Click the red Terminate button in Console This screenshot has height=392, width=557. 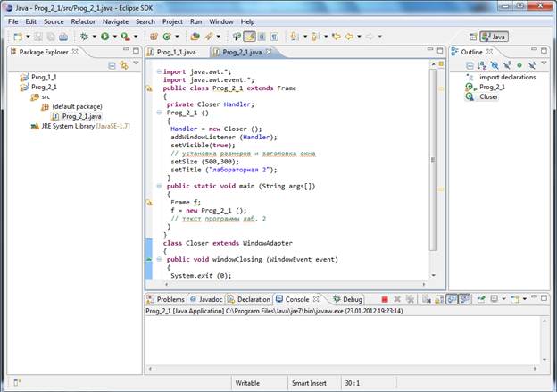tap(384, 299)
